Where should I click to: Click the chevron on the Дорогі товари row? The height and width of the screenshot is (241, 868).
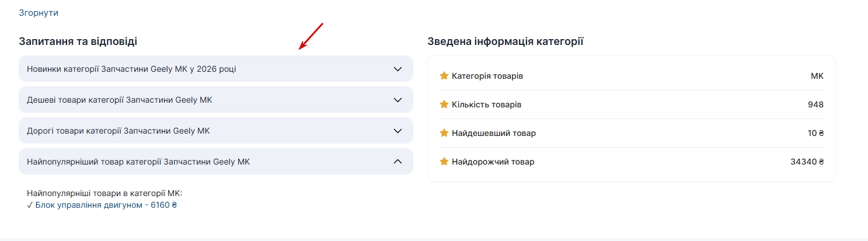[x=398, y=131]
